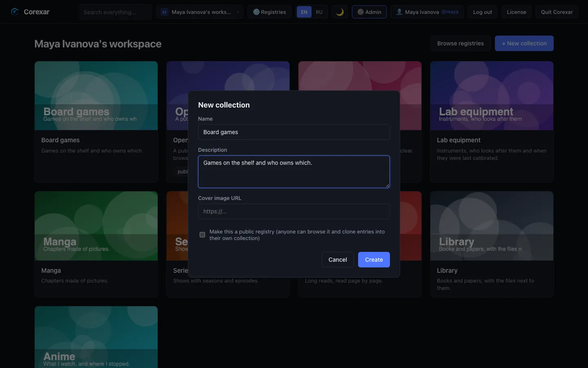Screen dimensions: 588x368
Task: Click the Corexar logo icon
Action: (x=15, y=12)
